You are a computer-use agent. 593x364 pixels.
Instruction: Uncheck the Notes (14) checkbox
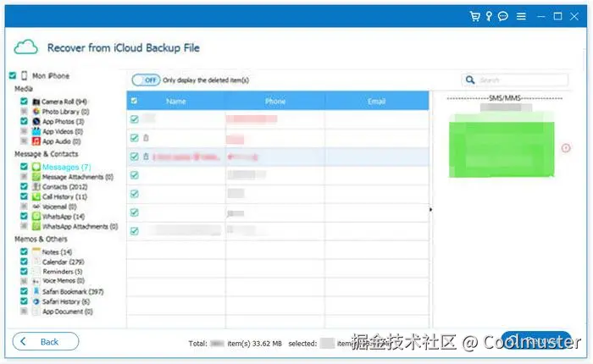[24, 251]
